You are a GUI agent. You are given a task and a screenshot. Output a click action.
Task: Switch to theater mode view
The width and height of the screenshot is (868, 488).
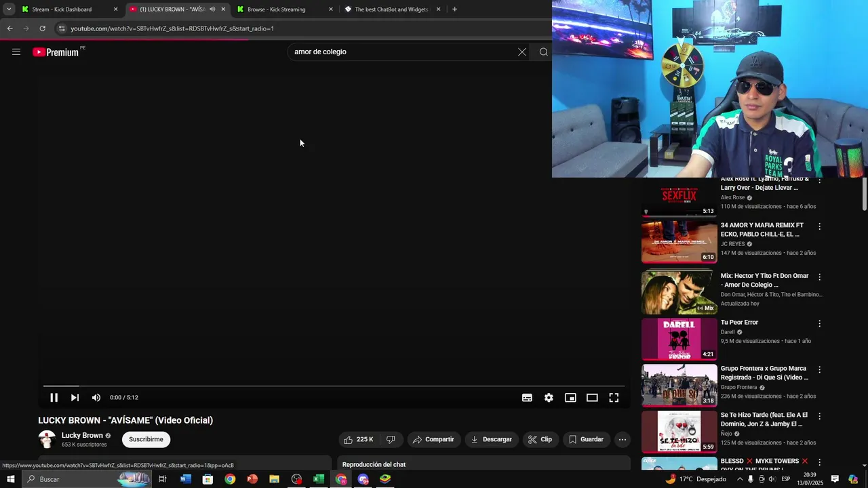point(592,398)
